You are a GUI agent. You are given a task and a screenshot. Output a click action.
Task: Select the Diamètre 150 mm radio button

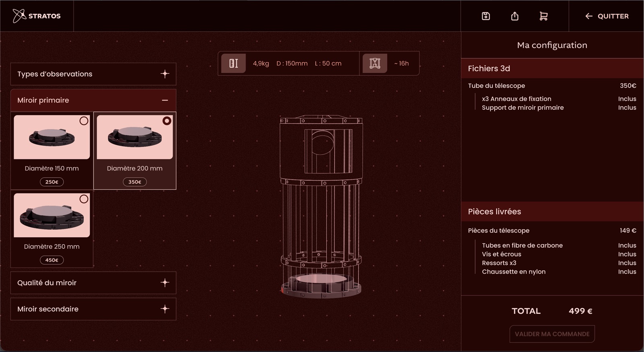coord(84,121)
